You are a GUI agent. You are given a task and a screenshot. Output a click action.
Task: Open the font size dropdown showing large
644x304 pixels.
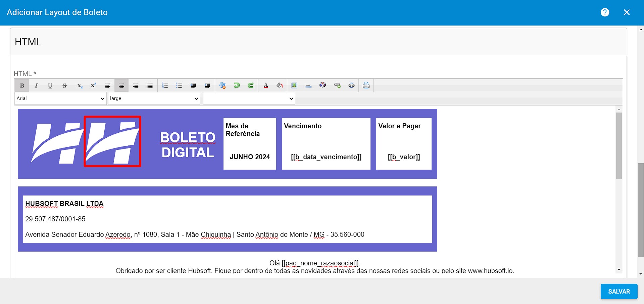pyautogui.click(x=154, y=98)
